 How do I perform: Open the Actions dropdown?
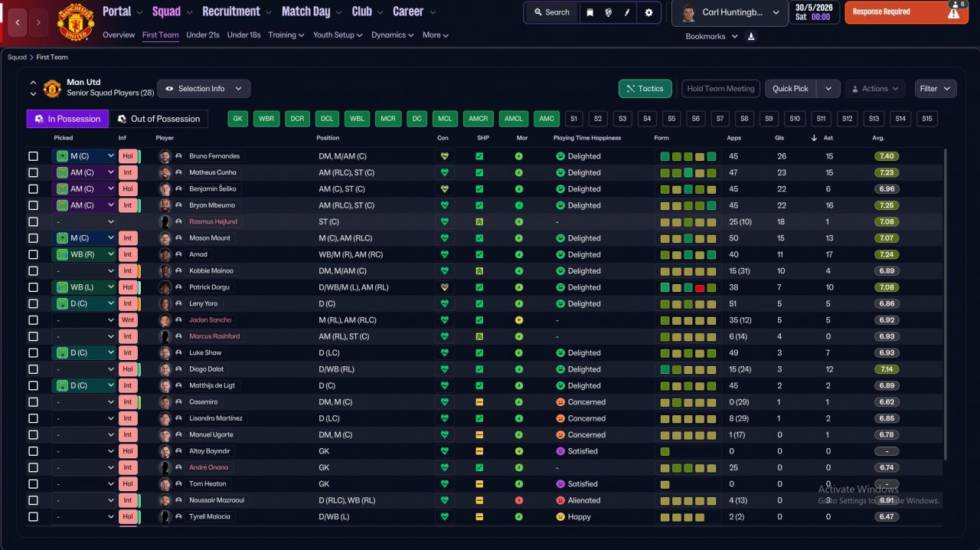click(875, 89)
